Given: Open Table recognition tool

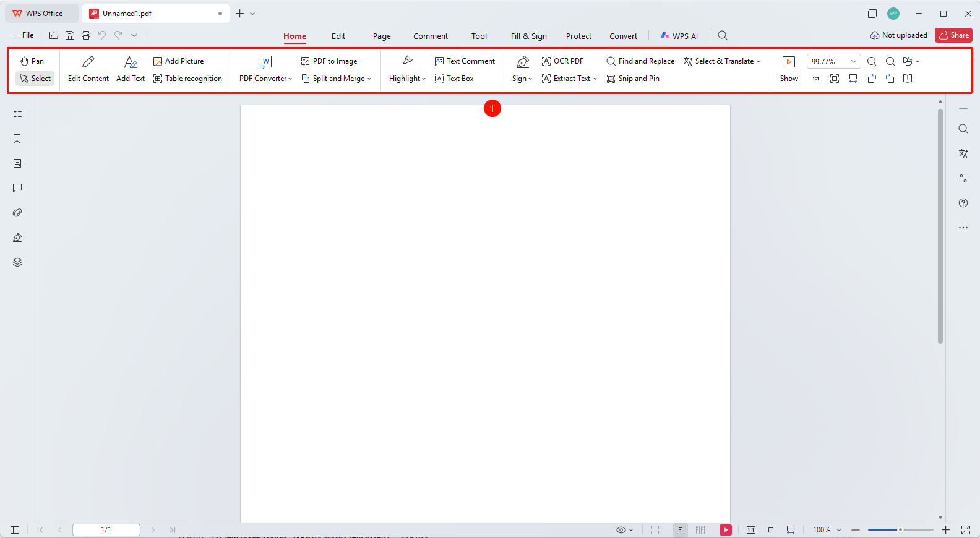Looking at the screenshot, I should 187,79.
